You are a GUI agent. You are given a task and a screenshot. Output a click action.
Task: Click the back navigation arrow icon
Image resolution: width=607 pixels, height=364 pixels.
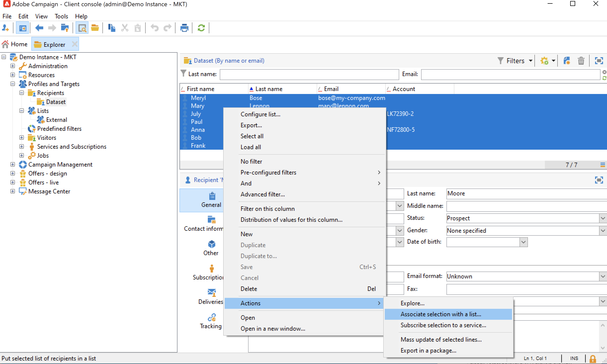click(39, 28)
